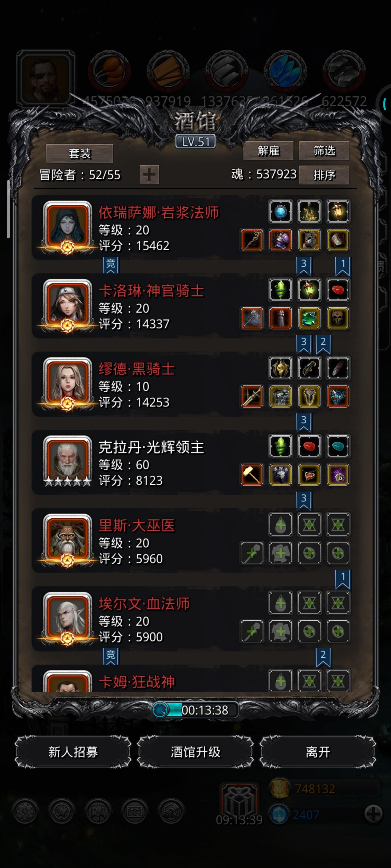
Task: Open the skull mask equipment slot
Action: [x=338, y=318]
